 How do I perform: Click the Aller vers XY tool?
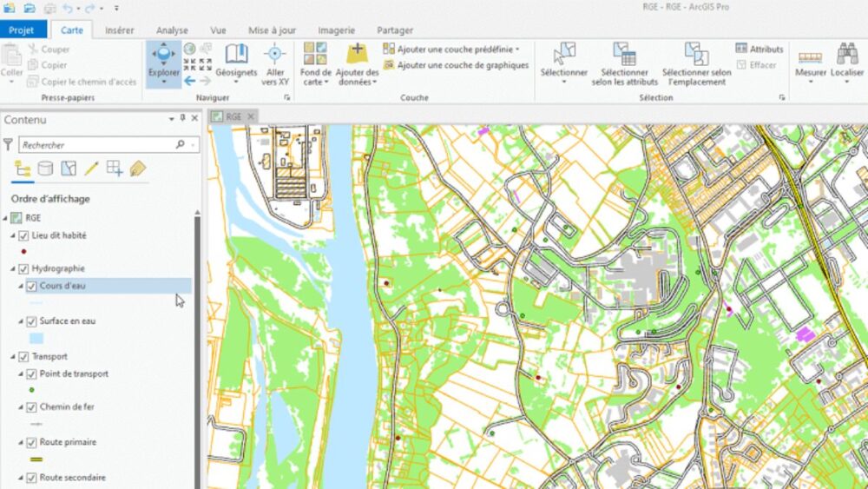275,63
